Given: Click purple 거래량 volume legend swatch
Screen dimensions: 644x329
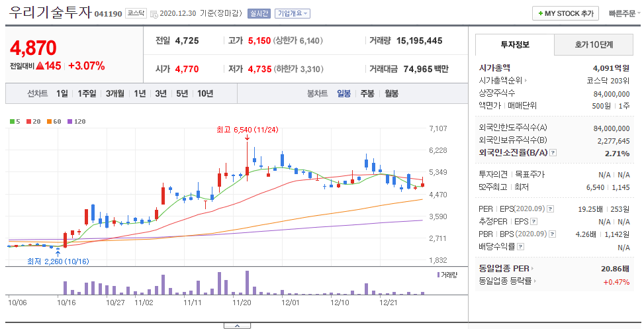Looking at the screenshot, I should [x=438, y=274].
